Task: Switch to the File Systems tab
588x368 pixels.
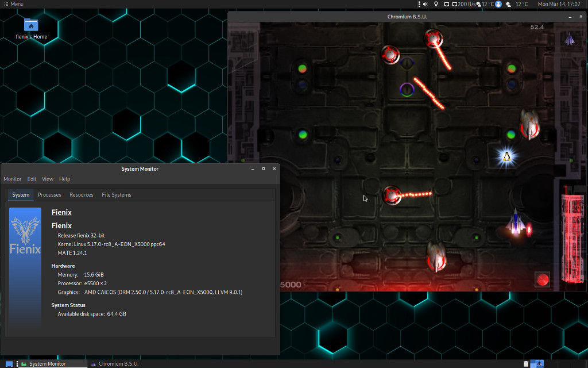Action: 116,195
